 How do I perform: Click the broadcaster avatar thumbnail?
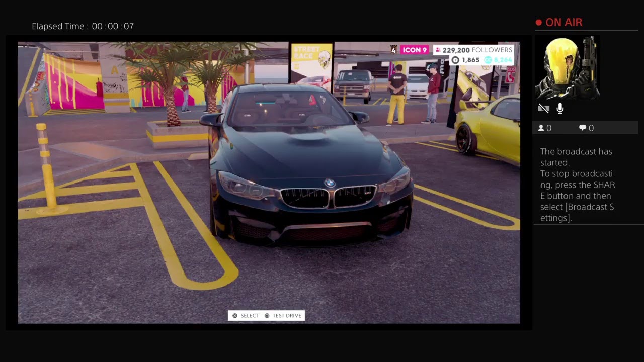point(567,68)
